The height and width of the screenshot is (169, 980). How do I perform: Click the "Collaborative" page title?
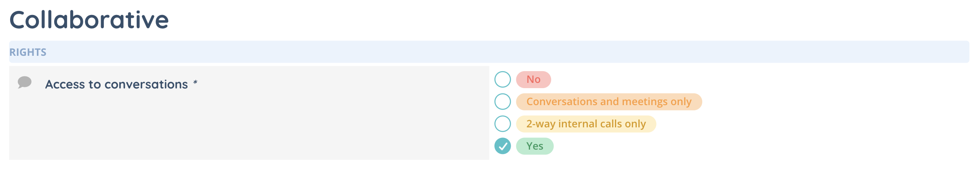point(89,20)
